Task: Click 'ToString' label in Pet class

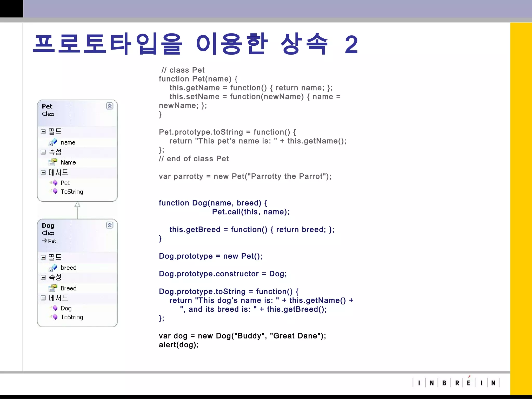Action: tap(72, 192)
